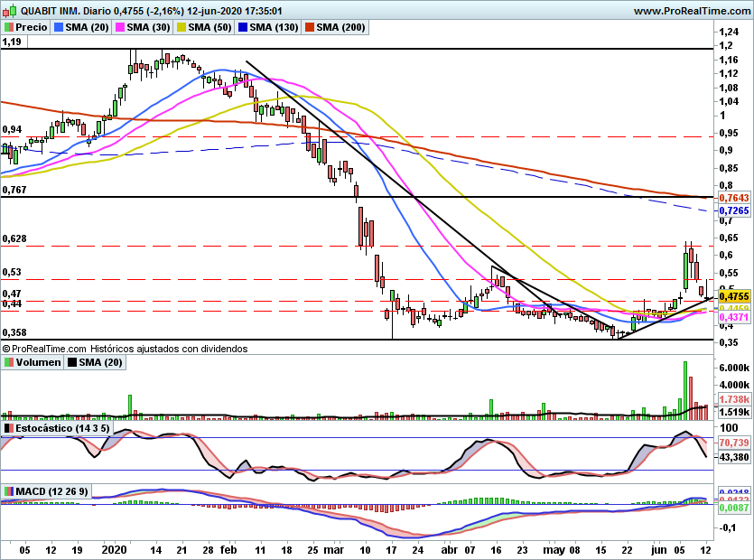Click the current price tag 0,4755
This screenshot has height=560, width=754.
[734, 296]
